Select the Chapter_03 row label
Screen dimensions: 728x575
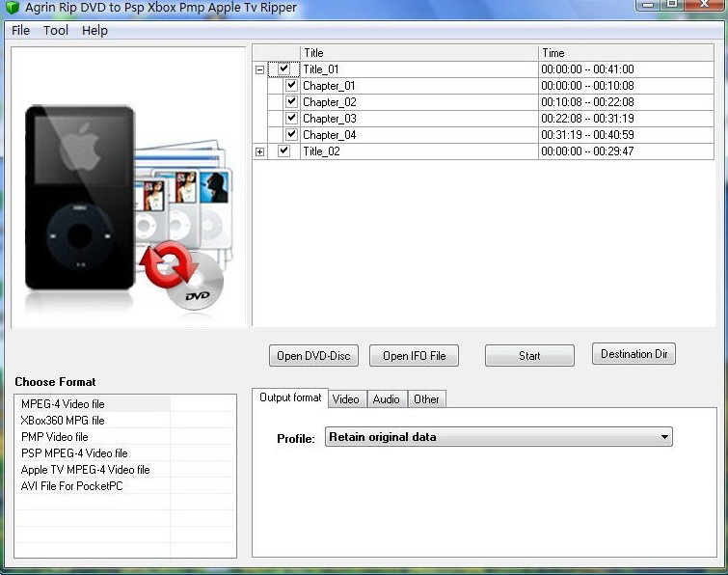[330, 119]
